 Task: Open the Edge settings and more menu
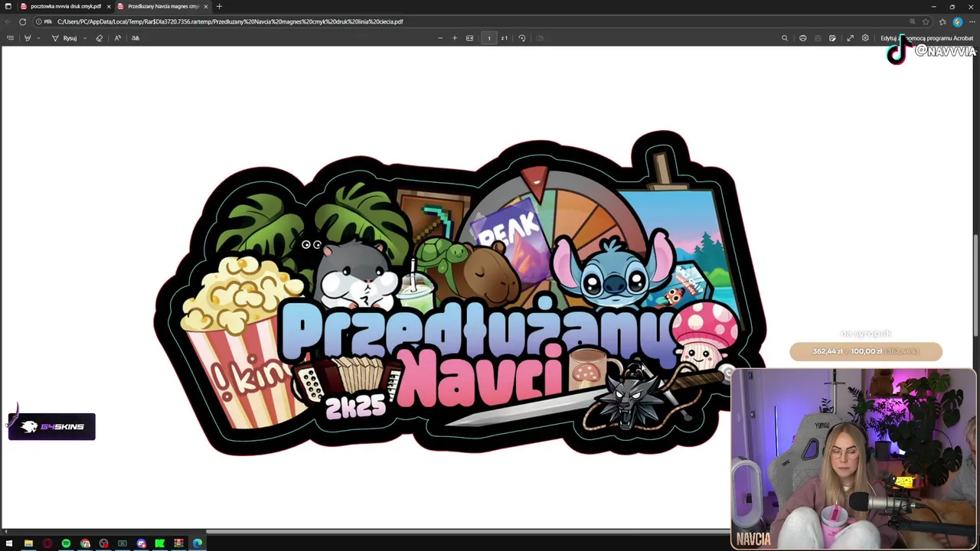tap(972, 21)
